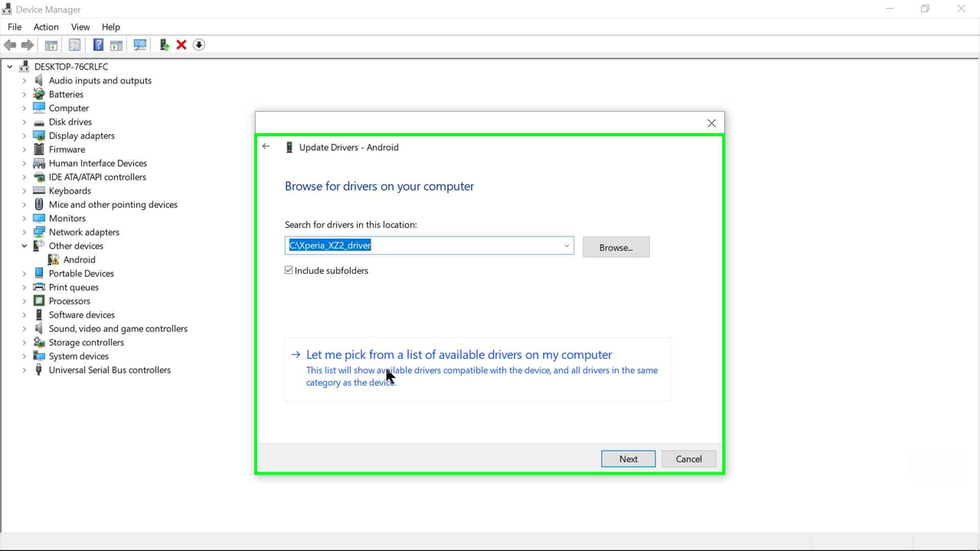Viewport: 980px width, 551px height.
Task: Click Update device driver toolbar icon
Action: [x=164, y=45]
